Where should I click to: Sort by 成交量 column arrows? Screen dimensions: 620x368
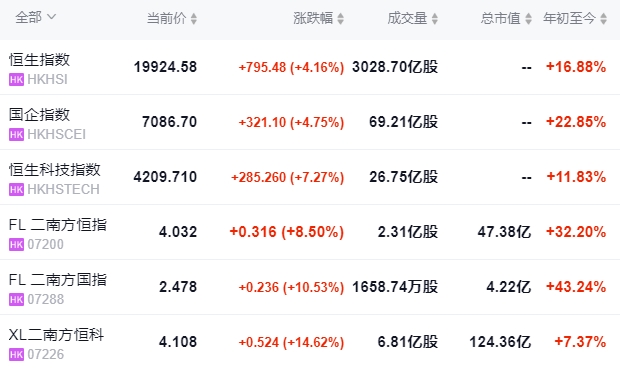point(435,19)
